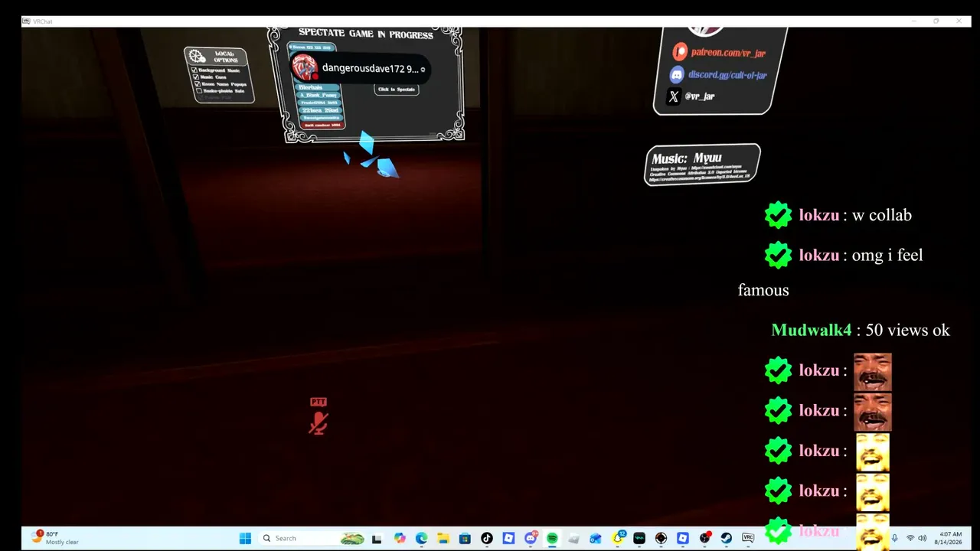The height and width of the screenshot is (551, 980).
Task: Open the weather widget showing 80°F
Action: 55,537
